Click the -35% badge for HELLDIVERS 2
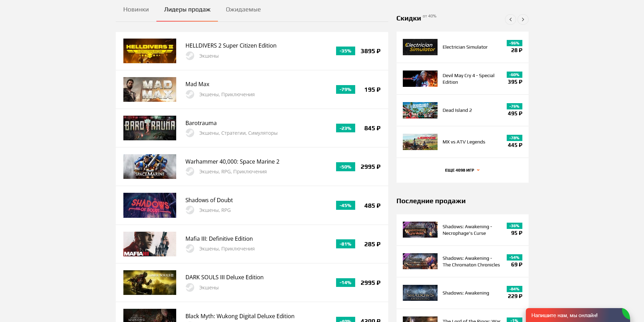The width and height of the screenshot is (644, 322). tap(345, 51)
